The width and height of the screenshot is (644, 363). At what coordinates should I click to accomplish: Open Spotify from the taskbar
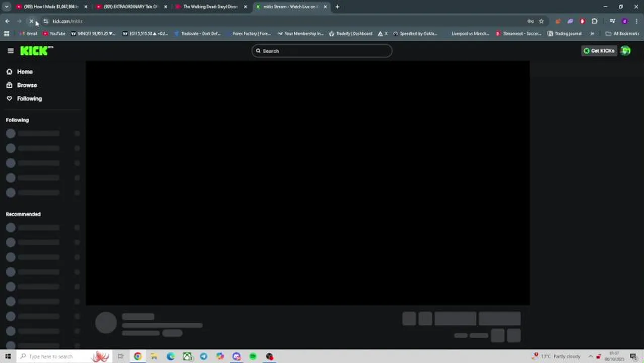click(x=253, y=356)
